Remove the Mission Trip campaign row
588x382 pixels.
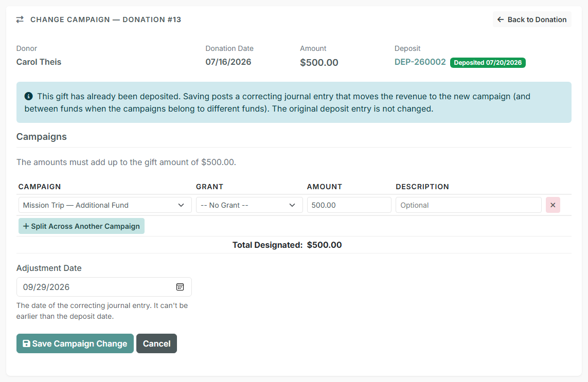click(x=553, y=205)
